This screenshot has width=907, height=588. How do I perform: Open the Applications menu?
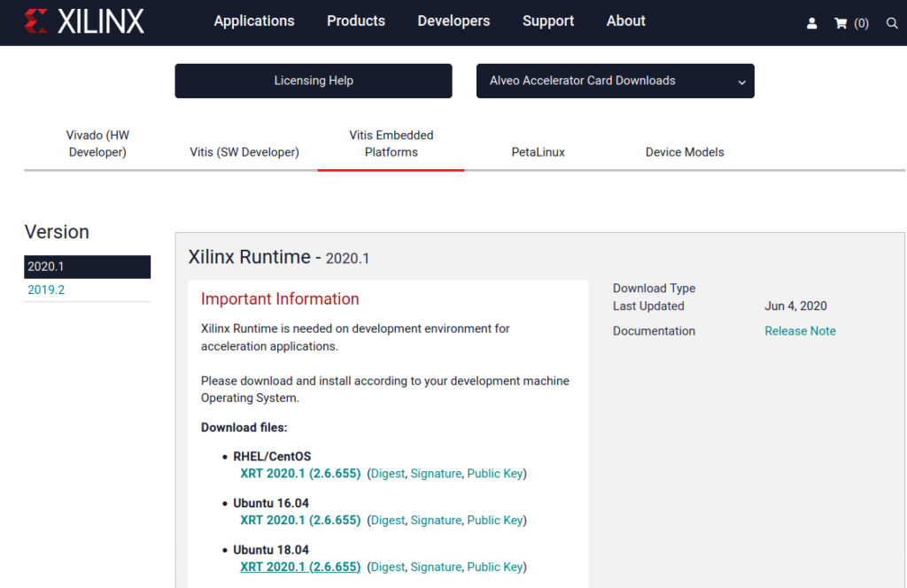tap(254, 21)
